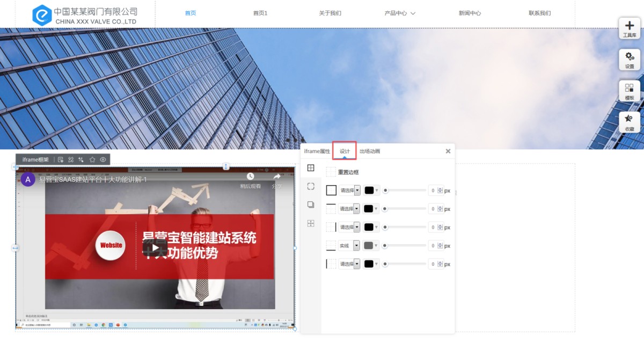This screenshot has height=343, width=644.
Task: Click the right border width stepper arrows
Action: tap(440, 227)
